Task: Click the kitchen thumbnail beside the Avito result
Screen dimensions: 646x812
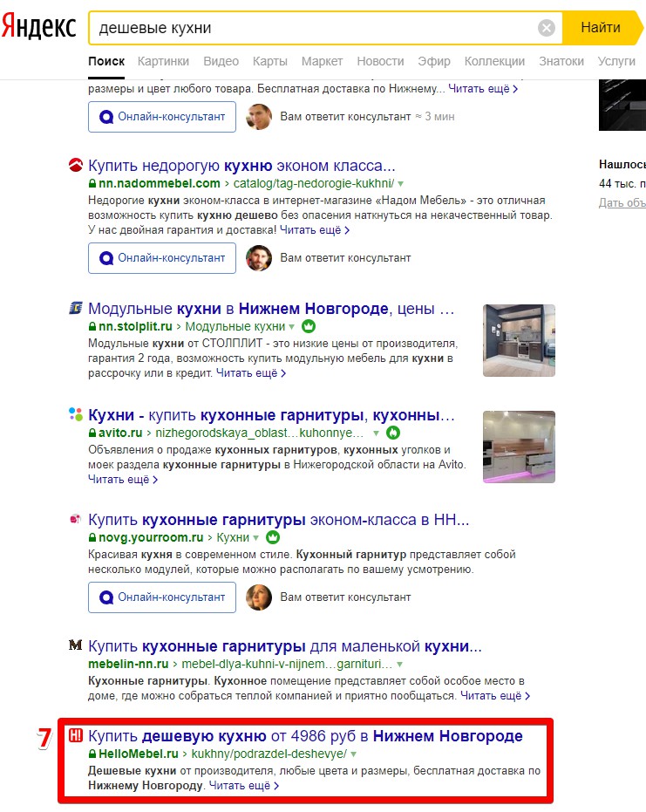Action: pos(519,447)
